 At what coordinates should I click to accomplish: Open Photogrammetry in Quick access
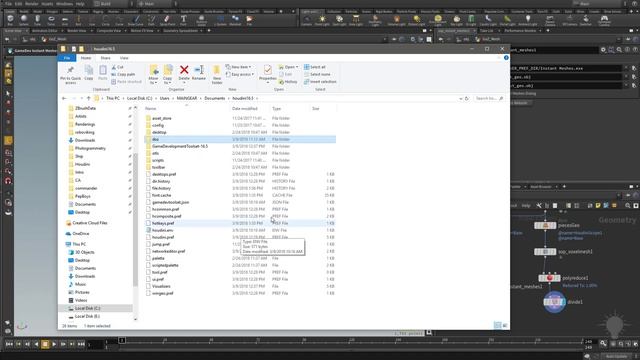pyautogui.click(x=90, y=148)
